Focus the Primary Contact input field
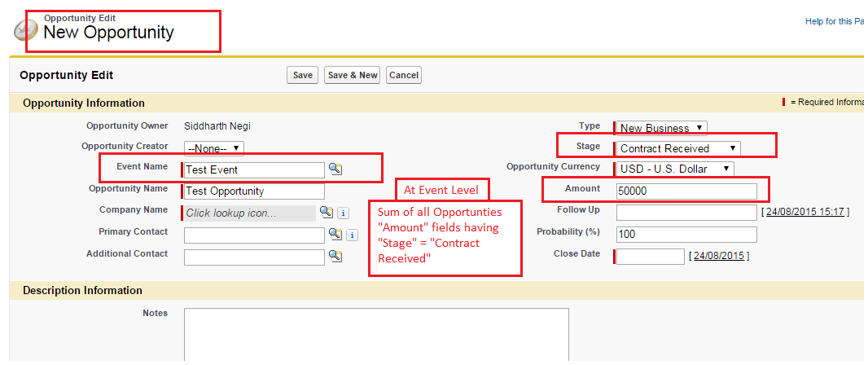Screen dimensions: 868x365 click(x=255, y=235)
